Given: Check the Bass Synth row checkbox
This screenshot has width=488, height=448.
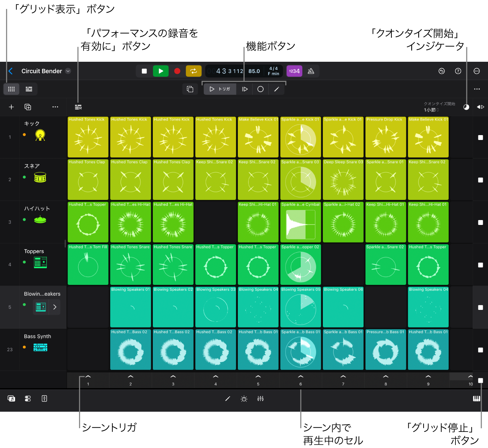Looking at the screenshot, I should coord(481,350).
